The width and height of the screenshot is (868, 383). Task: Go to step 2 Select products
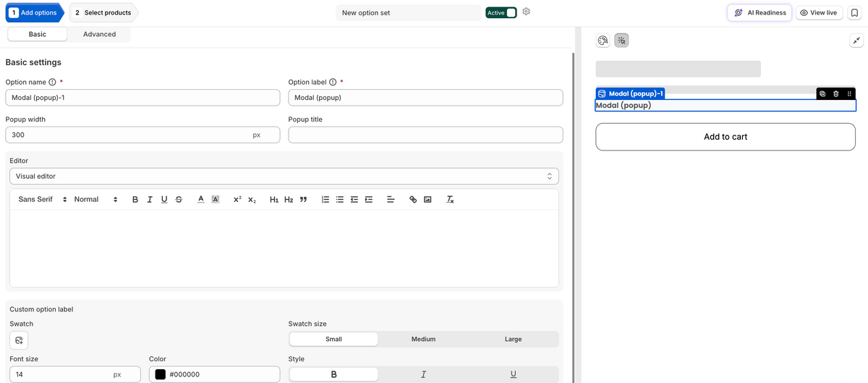[103, 13]
